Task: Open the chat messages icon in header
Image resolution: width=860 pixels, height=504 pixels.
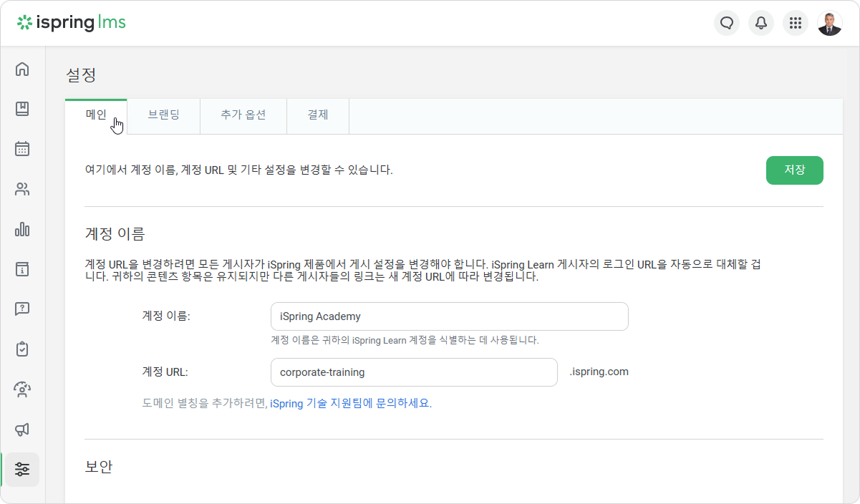Action: click(727, 23)
